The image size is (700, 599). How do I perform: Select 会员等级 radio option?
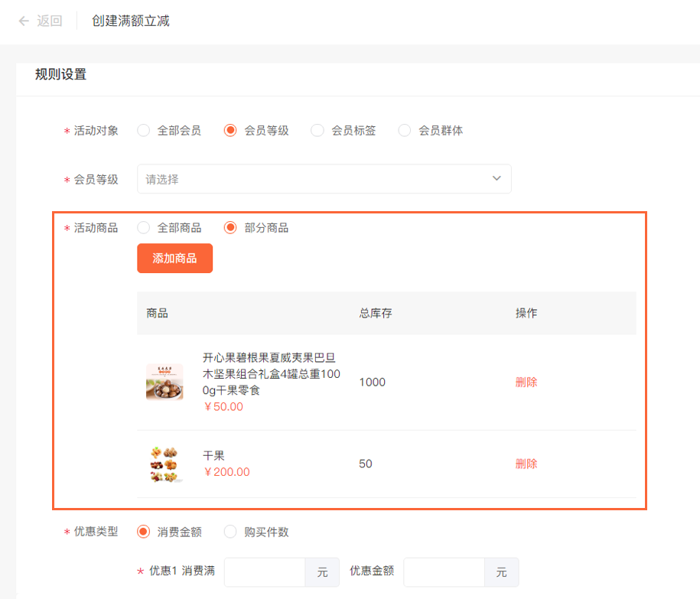[x=230, y=131]
